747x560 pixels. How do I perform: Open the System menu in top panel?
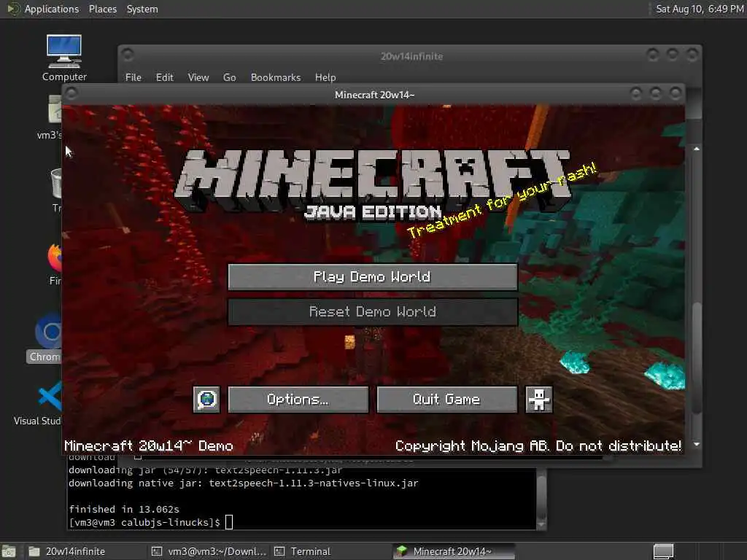coord(142,9)
